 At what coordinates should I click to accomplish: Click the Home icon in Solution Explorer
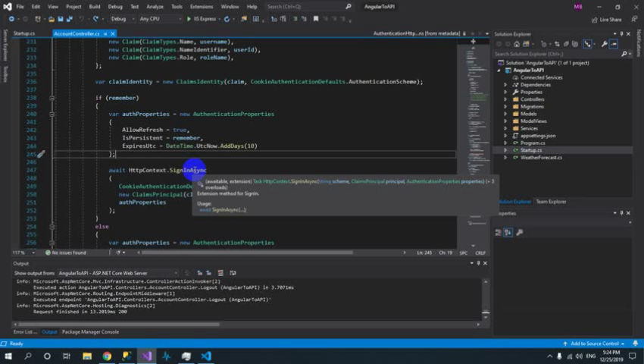tap(517, 44)
